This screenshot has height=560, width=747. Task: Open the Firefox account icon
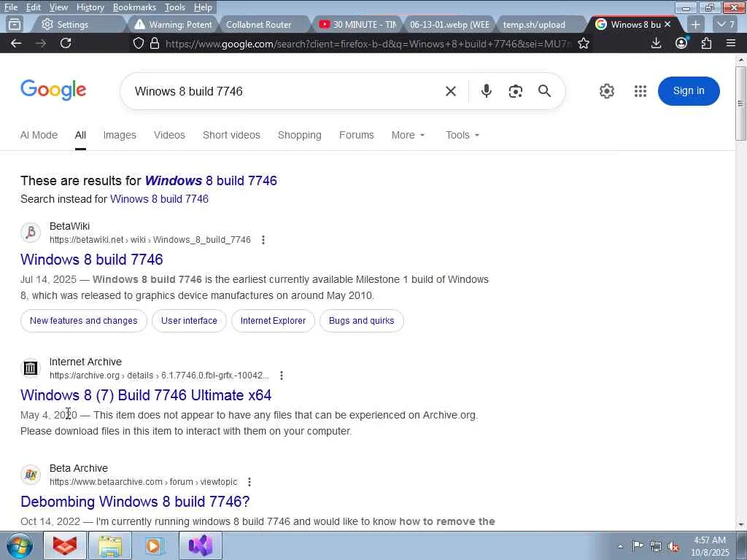point(681,43)
